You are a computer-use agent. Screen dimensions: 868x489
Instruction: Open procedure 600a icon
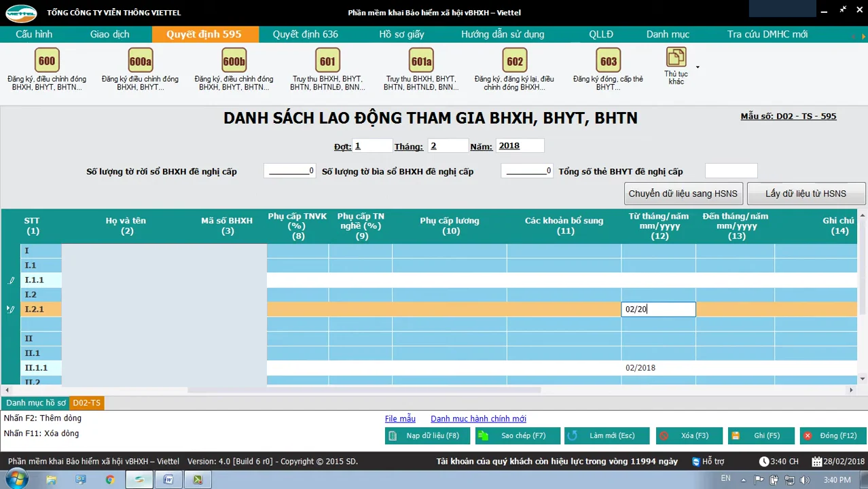[x=141, y=61]
